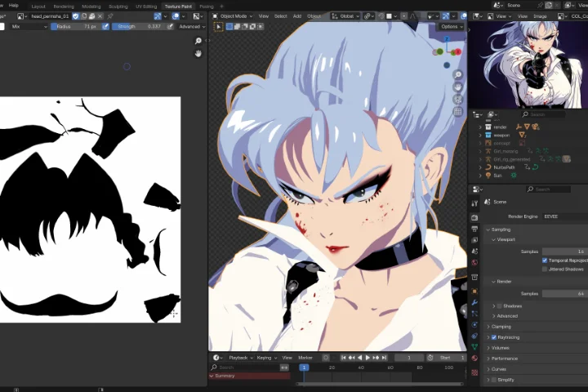
Task: Toggle Radius pressure sensitivity button
Action: tap(105, 27)
